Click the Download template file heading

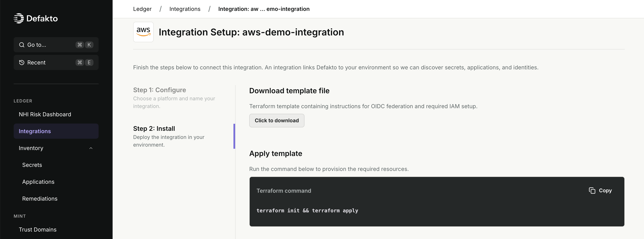[289, 90]
